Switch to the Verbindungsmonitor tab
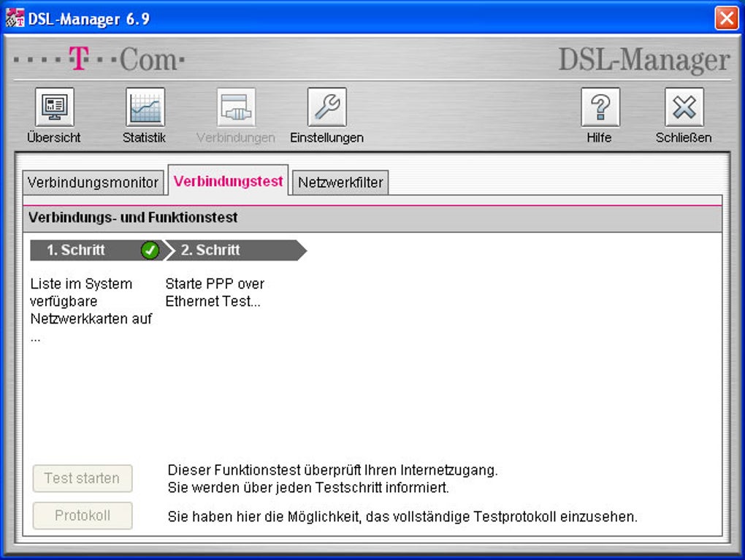The height and width of the screenshot is (560, 745). 93,183
